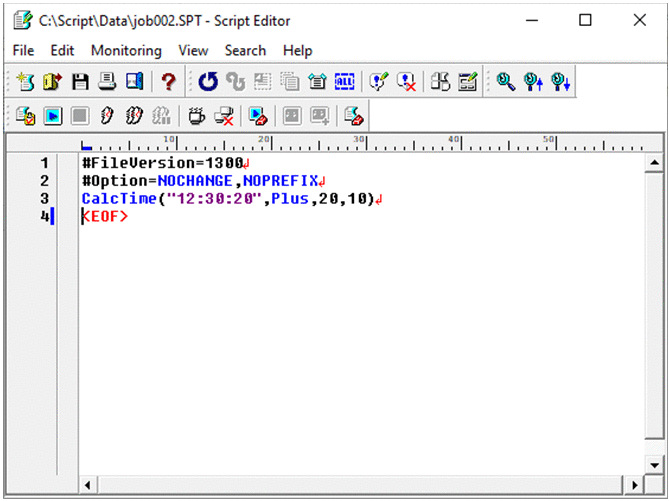Open the Help menu
The image size is (669, 501).
pyautogui.click(x=298, y=50)
